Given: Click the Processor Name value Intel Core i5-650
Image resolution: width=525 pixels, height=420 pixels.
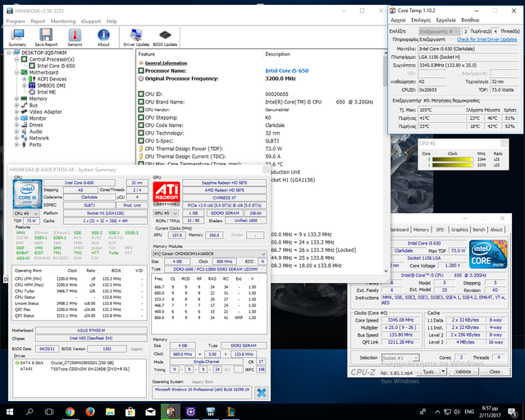Looking at the screenshot, I should (286, 71).
